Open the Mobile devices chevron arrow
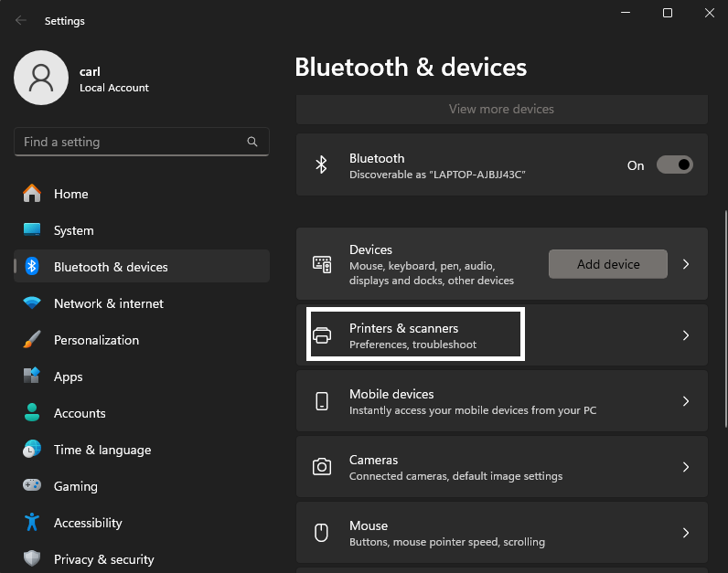Viewport: 728px width, 573px height. pos(686,401)
